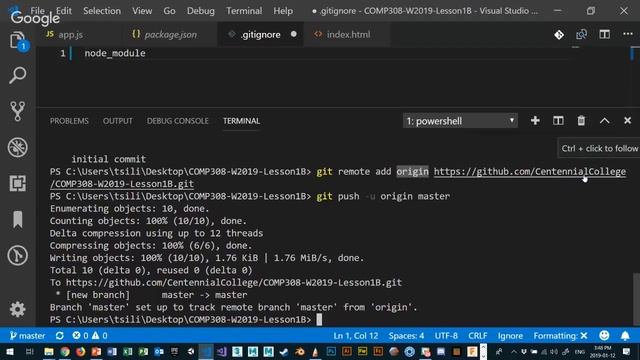Screen dimensions: 640x360
Task: Open Blender from taskbar
Action: click(x=300, y=351)
